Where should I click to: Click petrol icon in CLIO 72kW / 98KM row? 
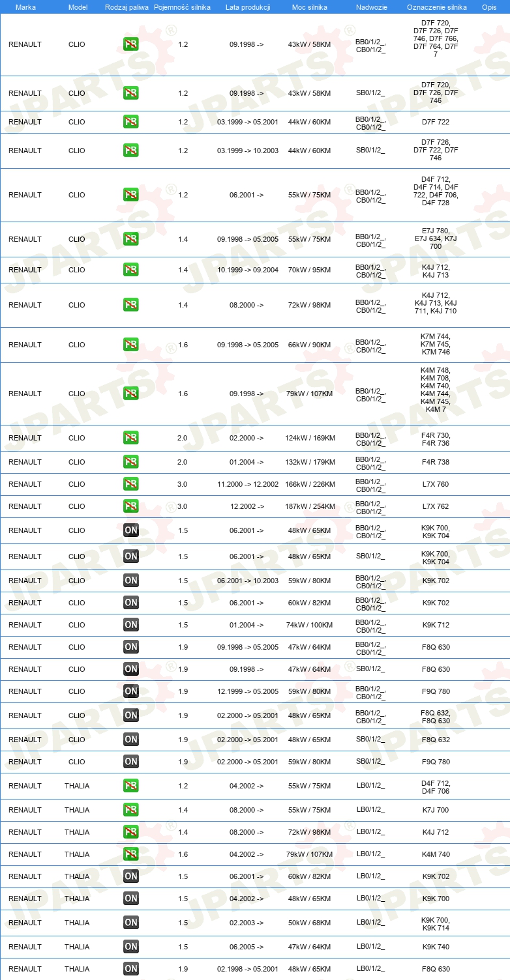131,305
